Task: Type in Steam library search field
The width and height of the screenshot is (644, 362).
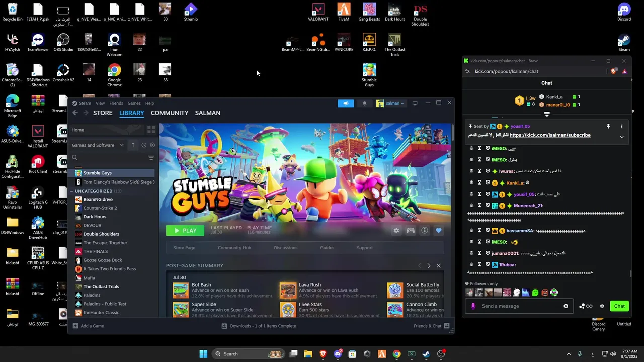Action: click(111, 158)
